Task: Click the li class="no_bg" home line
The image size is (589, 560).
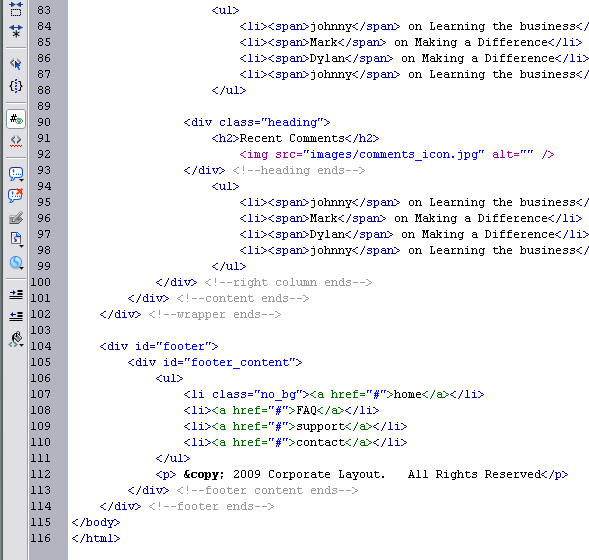Action: point(334,394)
